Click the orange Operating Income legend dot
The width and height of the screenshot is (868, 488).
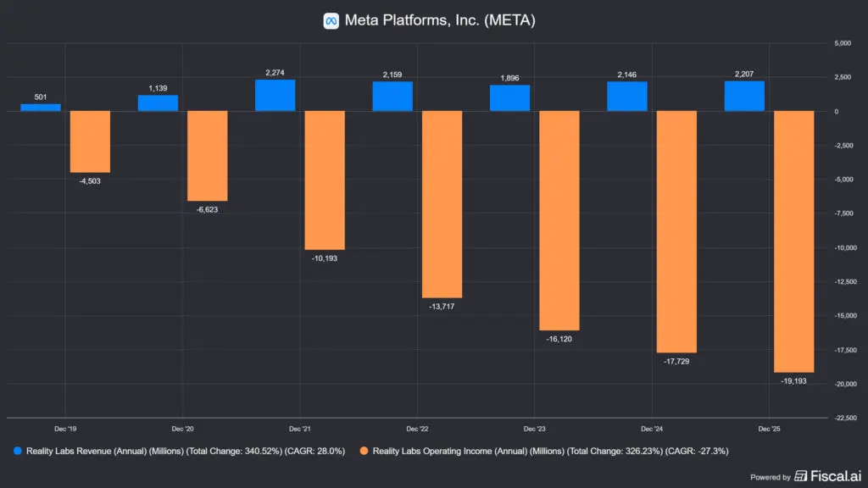pyautogui.click(x=364, y=451)
